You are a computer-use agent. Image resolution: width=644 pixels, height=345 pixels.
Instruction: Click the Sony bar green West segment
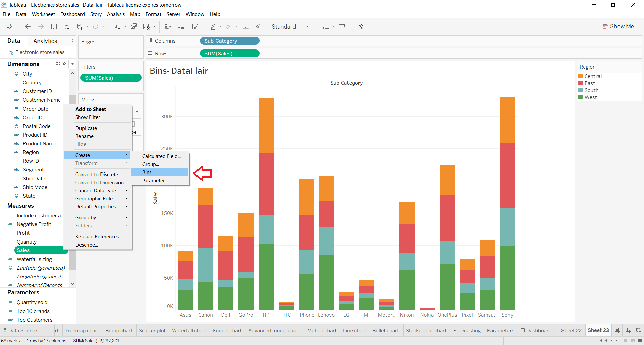point(507,278)
